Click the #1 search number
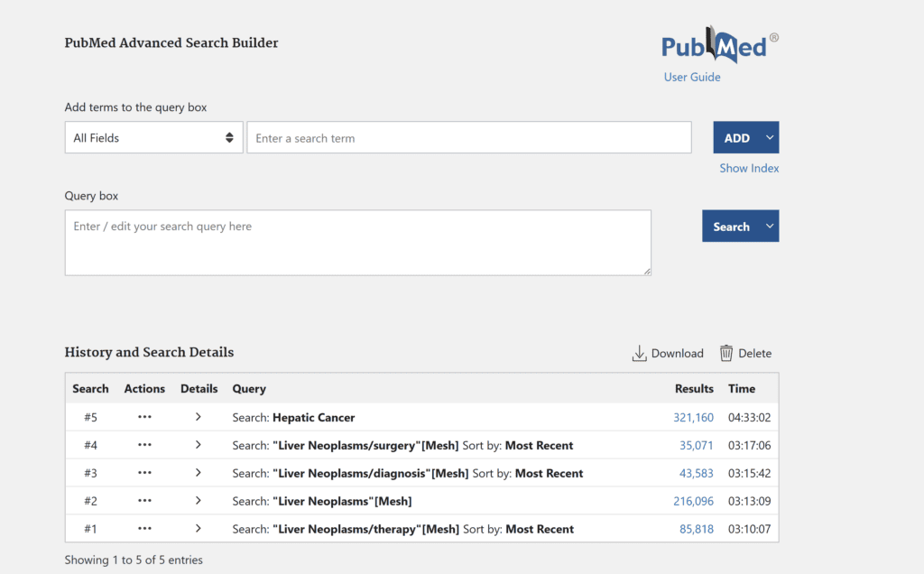Screen dimensions: 924x574 tap(90, 529)
